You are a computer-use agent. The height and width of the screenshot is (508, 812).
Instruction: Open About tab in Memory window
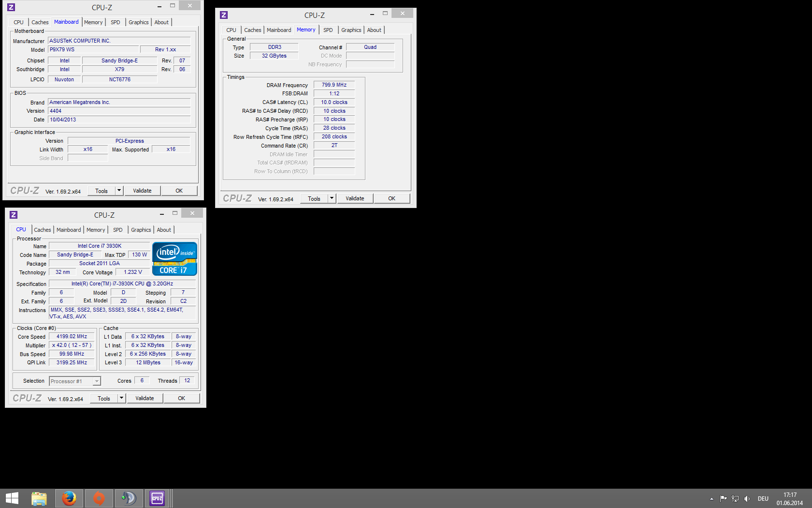click(374, 30)
